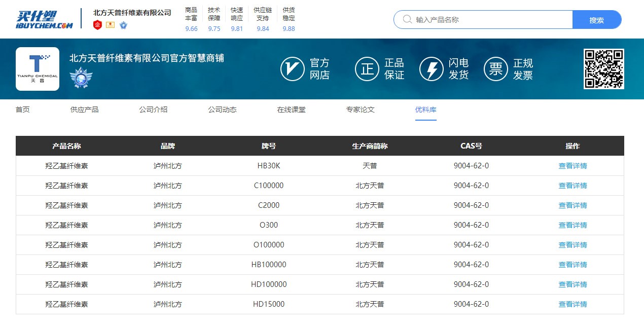Viewport: 644px width, 328px height.
Task: Click the 供应链支持 9.84 rating
Action: click(263, 19)
